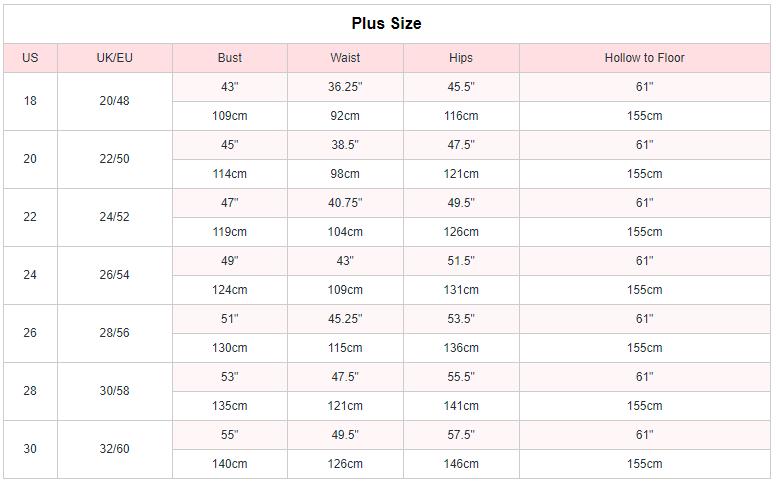Image resolution: width=776 pixels, height=485 pixels.
Task: Click the 28/56 UK/EU size cell
Action: [114, 333]
